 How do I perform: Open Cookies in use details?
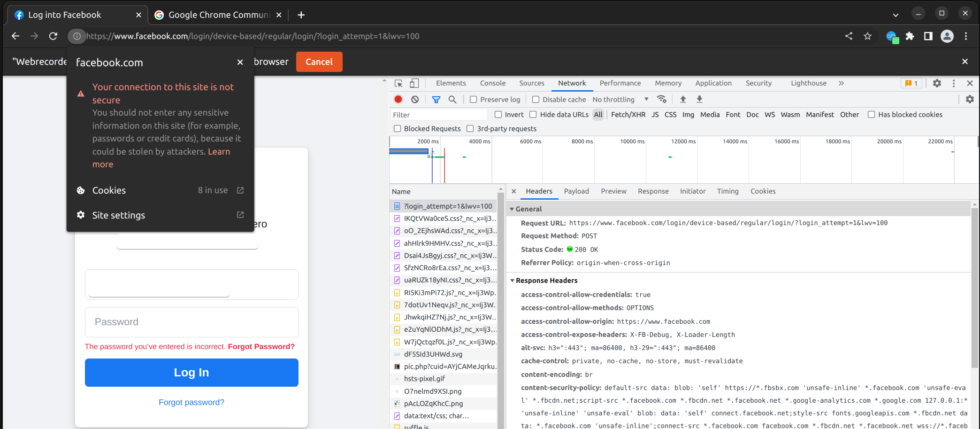(x=161, y=190)
